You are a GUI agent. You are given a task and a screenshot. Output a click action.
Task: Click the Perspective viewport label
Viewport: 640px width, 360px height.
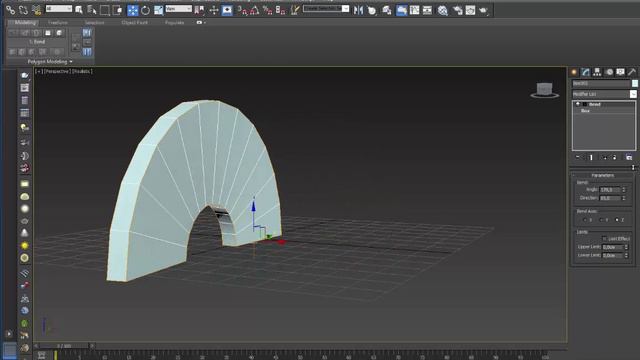point(57,71)
